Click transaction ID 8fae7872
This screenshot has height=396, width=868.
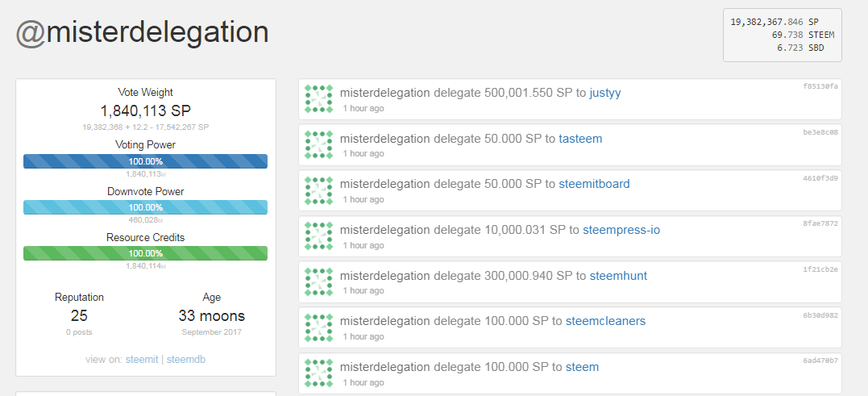pos(820,223)
